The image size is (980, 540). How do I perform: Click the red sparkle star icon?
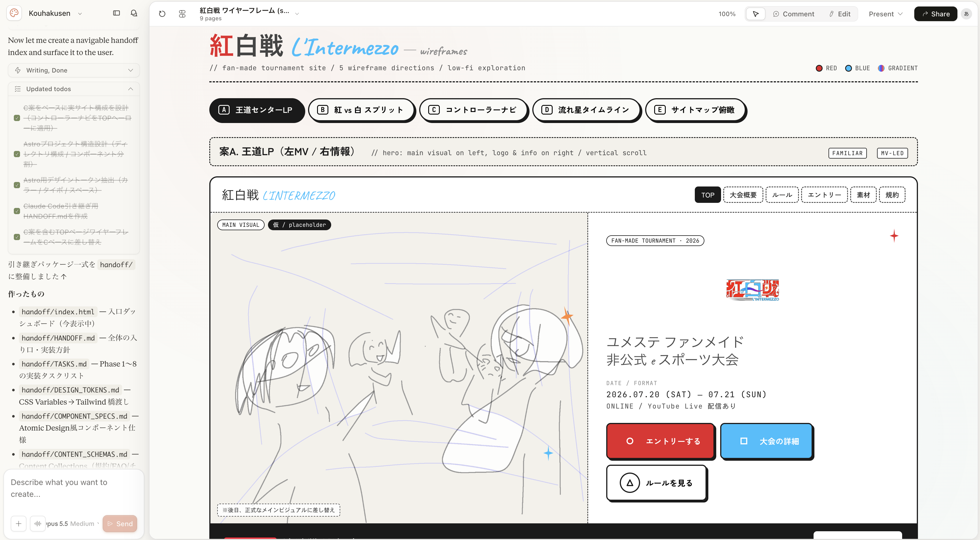[894, 236]
